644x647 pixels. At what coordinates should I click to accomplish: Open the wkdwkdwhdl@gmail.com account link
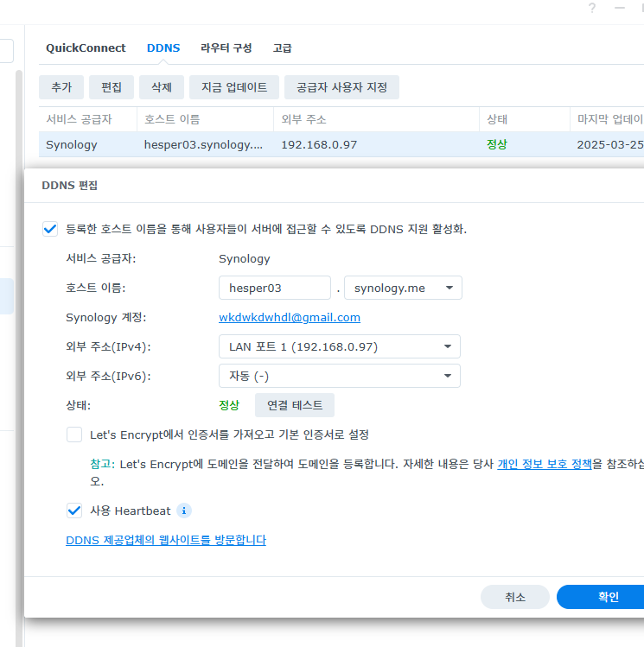tap(290, 317)
